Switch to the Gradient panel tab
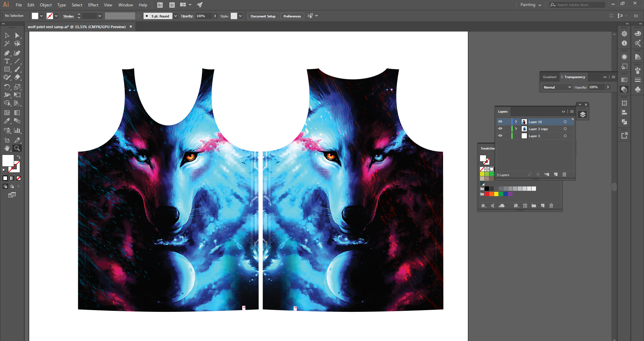 [x=549, y=77]
